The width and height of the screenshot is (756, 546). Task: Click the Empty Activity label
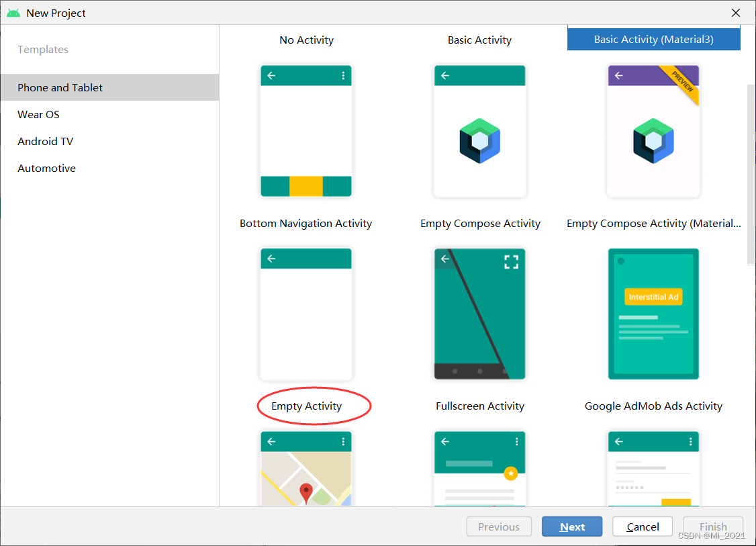(307, 406)
